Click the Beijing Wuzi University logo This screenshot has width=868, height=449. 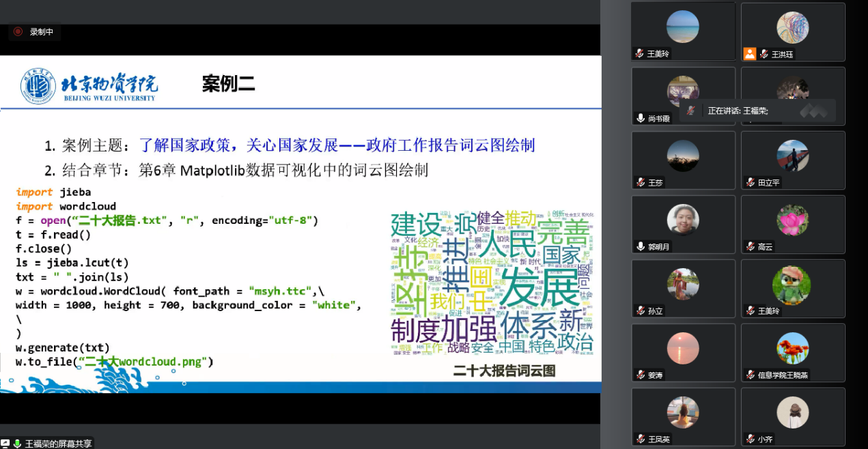(38, 86)
